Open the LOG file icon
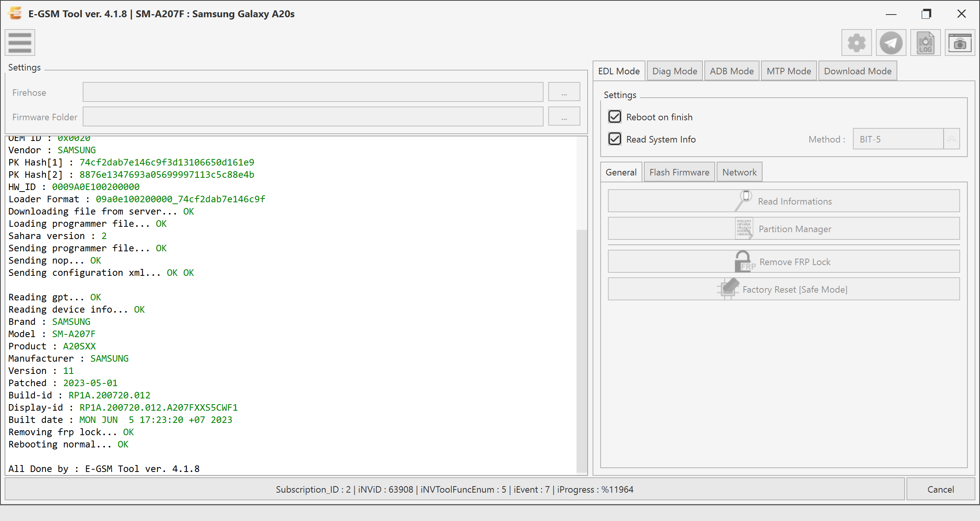This screenshot has width=980, height=521. [925, 43]
